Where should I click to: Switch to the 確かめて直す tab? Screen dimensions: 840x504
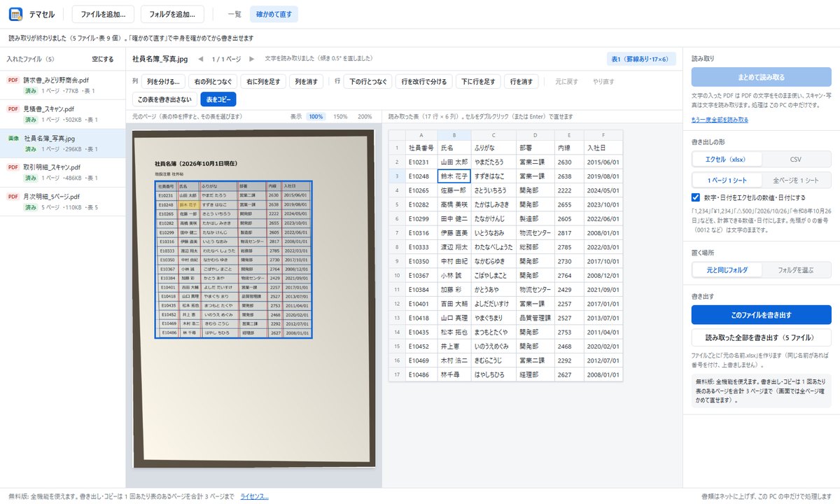(274, 14)
